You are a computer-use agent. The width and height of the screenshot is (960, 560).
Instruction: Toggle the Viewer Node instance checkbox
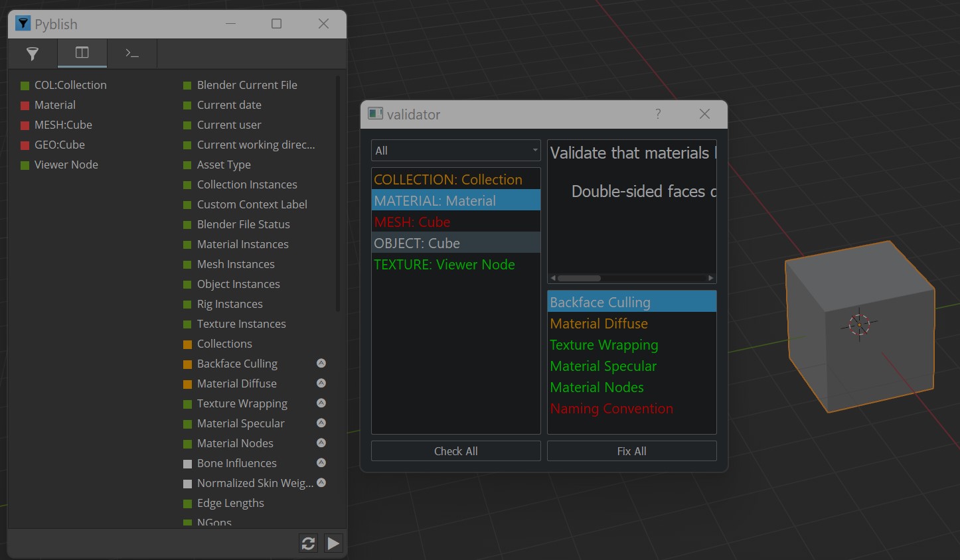(25, 165)
